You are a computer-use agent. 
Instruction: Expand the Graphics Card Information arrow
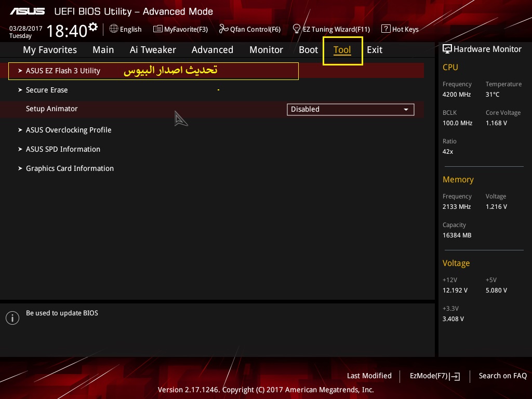pyautogui.click(x=20, y=168)
